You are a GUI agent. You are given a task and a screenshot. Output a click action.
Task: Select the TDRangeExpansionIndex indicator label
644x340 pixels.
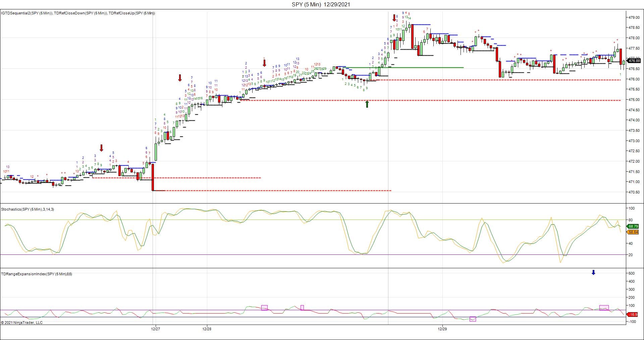click(37, 274)
